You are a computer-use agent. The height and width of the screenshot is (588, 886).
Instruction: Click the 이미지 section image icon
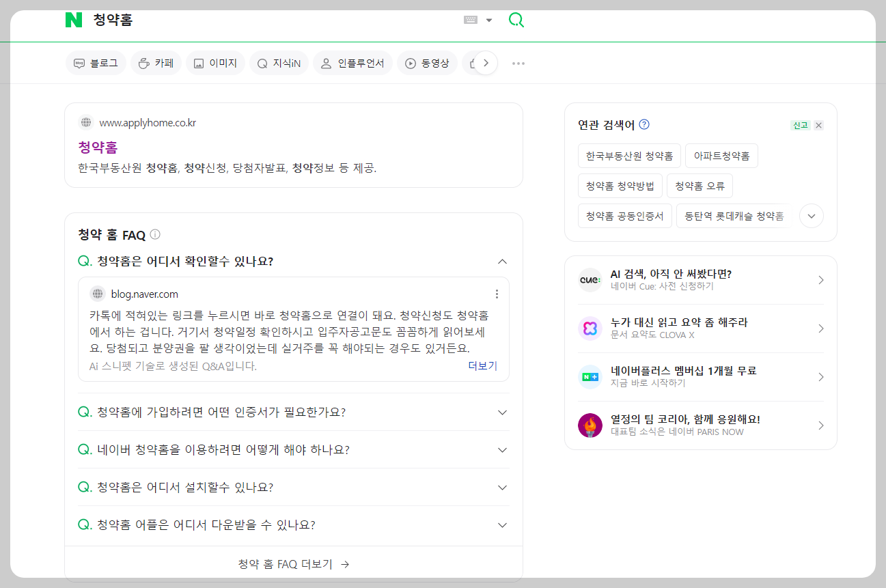point(197,62)
